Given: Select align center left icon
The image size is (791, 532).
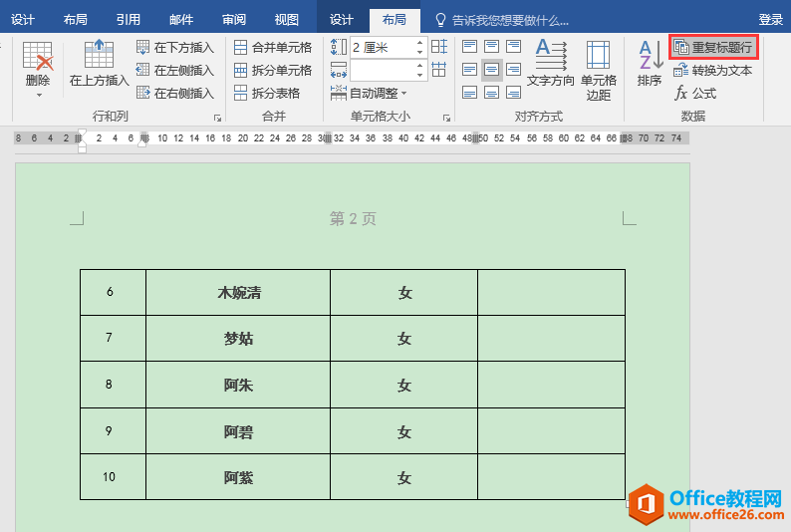Looking at the screenshot, I should [469, 70].
